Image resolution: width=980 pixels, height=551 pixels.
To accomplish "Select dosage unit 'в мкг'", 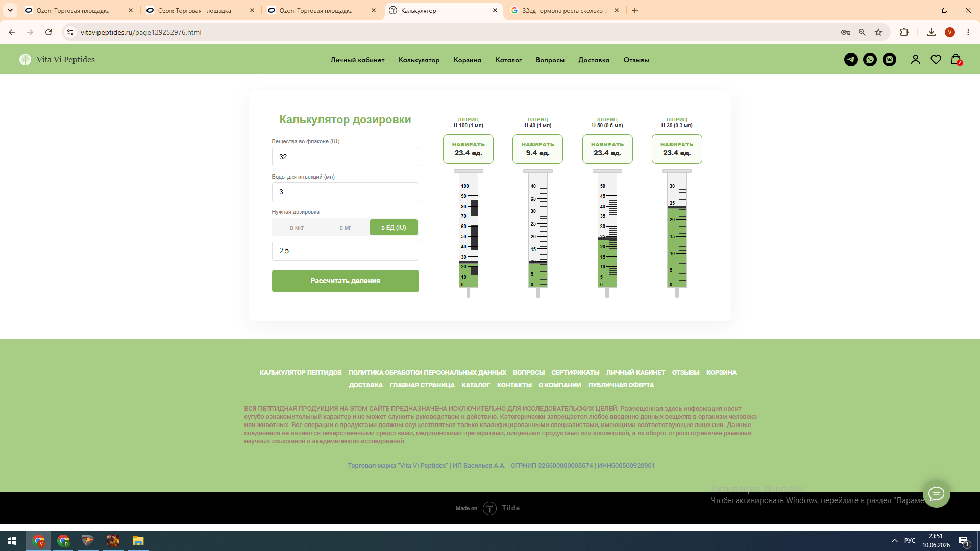I will pyautogui.click(x=297, y=228).
